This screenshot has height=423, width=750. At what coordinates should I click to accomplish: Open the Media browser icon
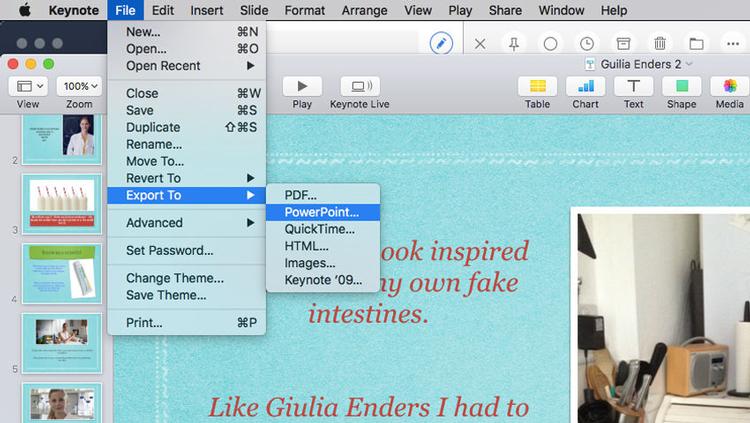point(730,86)
